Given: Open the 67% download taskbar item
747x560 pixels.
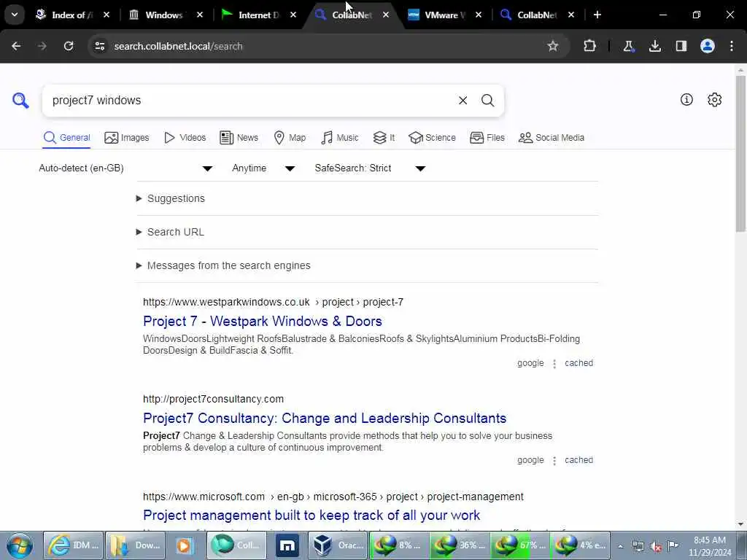Looking at the screenshot, I should pyautogui.click(x=519, y=545).
